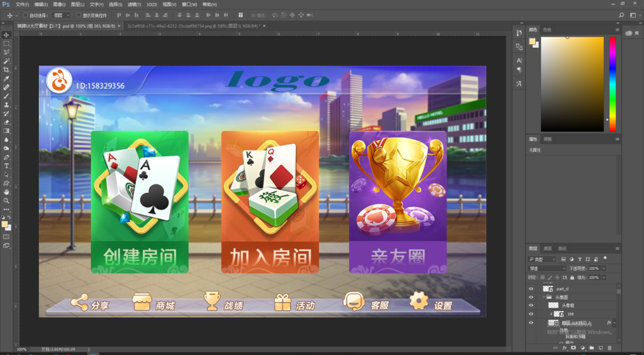Create a new group with folder icon
The image size is (644, 355).
(x=591, y=347)
